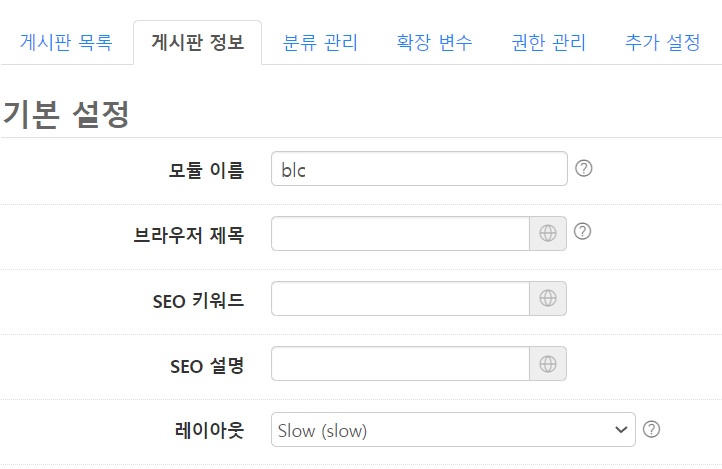Click the 레이아웃 field label
Image resolution: width=722 pixels, height=469 pixels.
coord(209,430)
